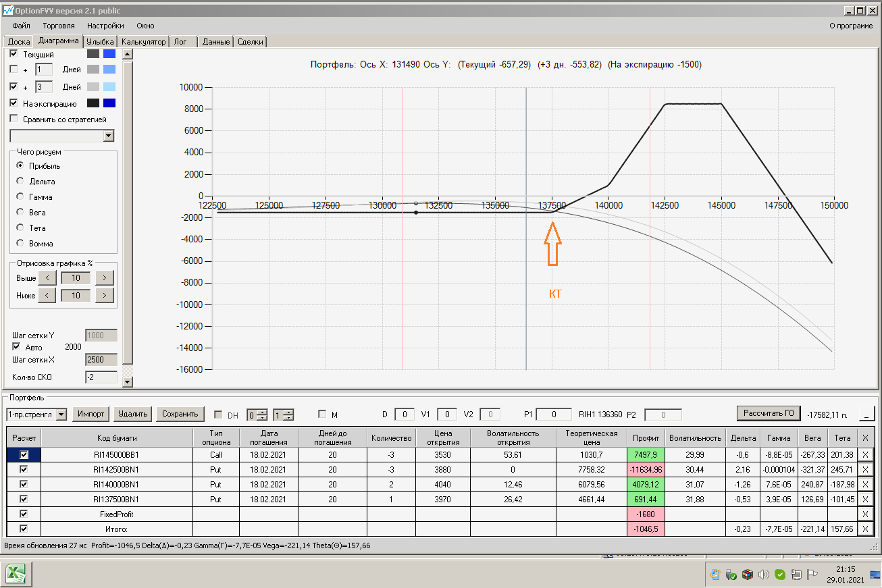Click the OptionFVV app icon in title bar

pos(9,11)
